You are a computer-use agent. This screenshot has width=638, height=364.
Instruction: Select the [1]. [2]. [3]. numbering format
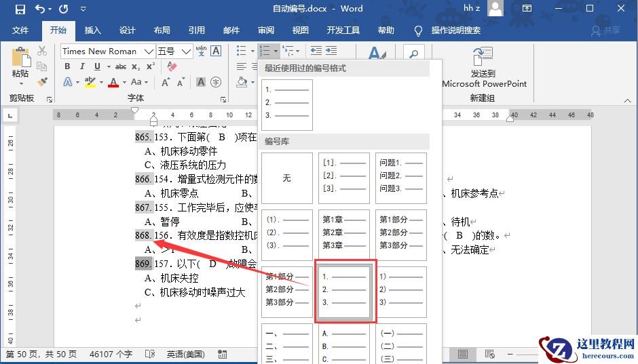point(344,178)
